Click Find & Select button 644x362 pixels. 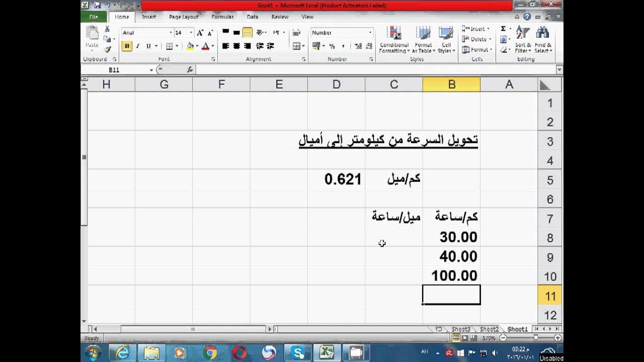[543, 40]
